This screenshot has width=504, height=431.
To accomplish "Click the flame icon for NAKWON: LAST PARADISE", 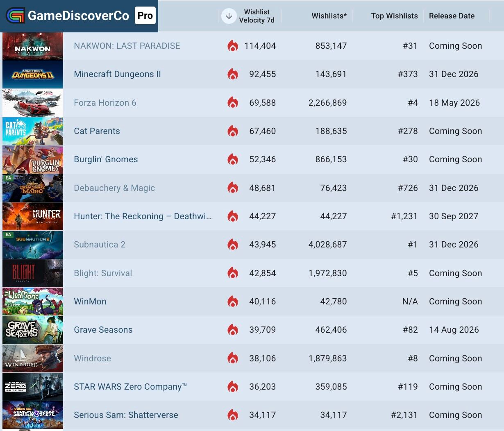I will click(x=233, y=46).
